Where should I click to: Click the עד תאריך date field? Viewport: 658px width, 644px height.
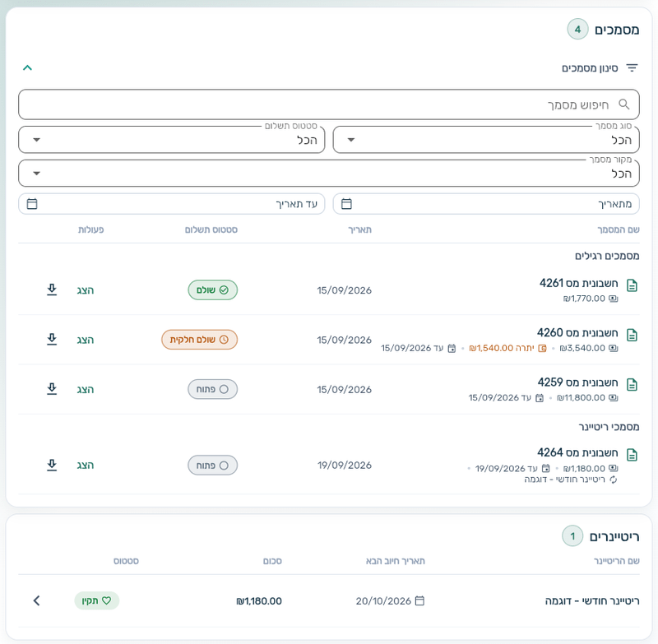pos(172,204)
